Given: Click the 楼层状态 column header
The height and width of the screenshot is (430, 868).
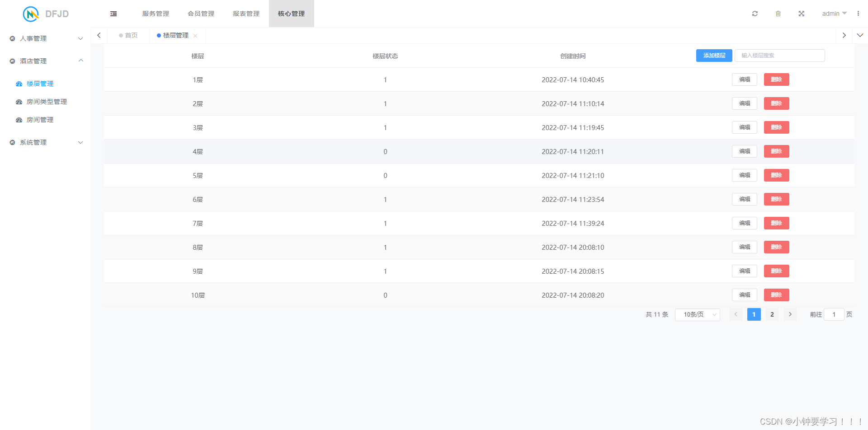Looking at the screenshot, I should [385, 56].
